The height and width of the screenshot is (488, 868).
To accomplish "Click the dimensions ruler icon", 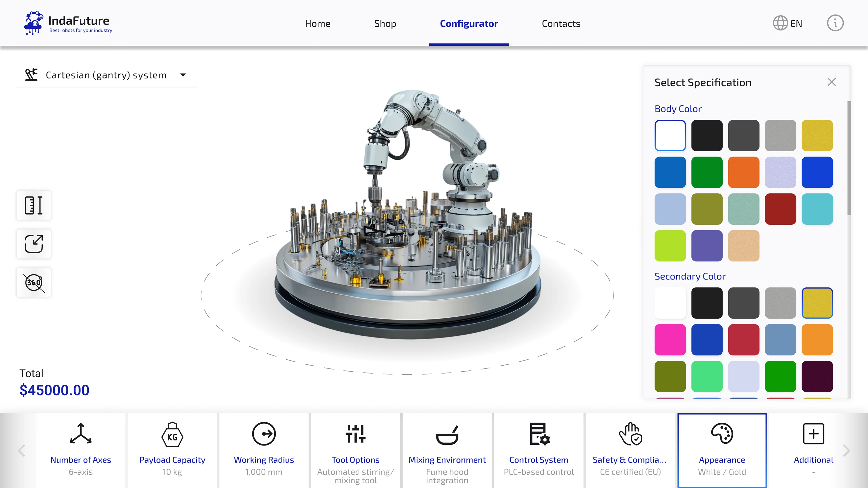I will point(34,205).
